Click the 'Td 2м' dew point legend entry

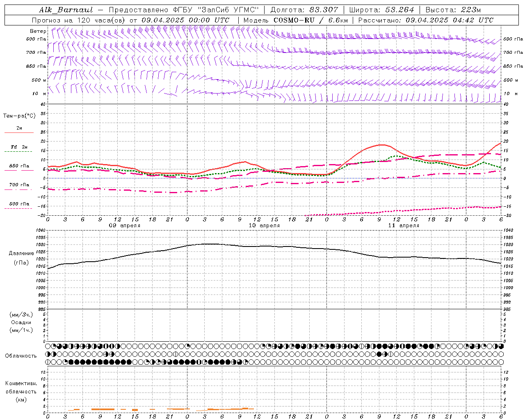click(x=19, y=147)
